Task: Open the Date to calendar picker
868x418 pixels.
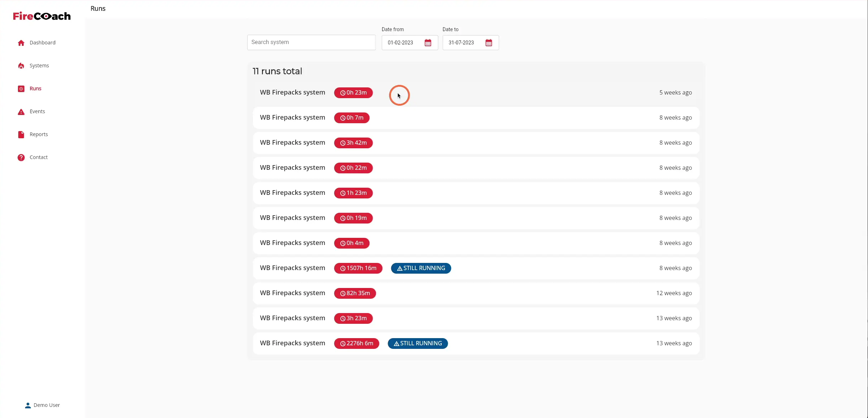Action: [x=489, y=43]
